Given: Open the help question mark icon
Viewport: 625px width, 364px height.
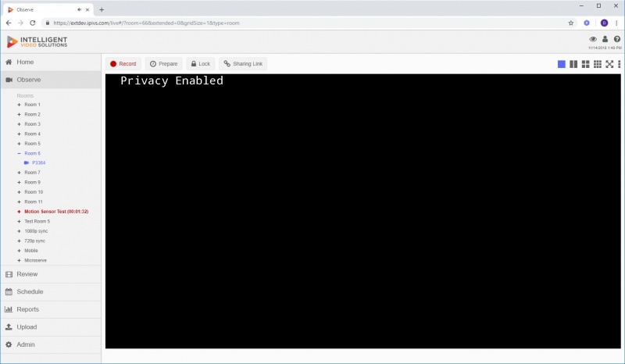Looking at the screenshot, I should point(616,39).
